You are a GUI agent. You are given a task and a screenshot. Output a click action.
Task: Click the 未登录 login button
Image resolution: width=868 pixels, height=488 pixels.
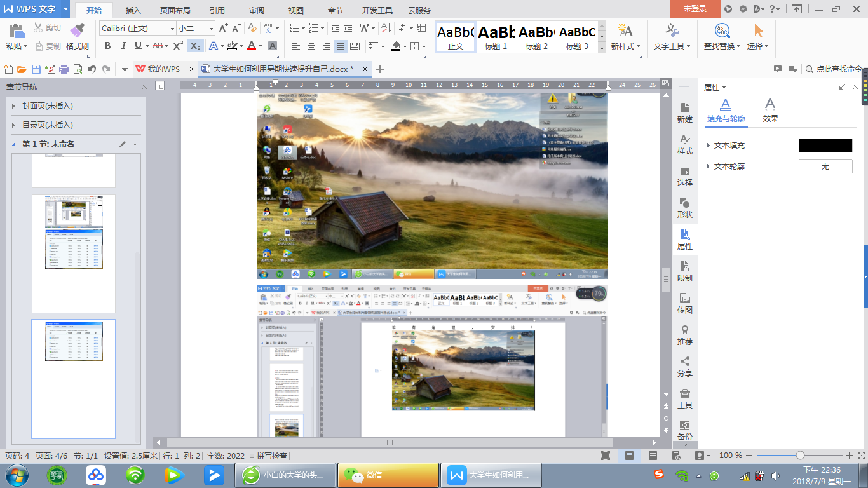pos(695,9)
